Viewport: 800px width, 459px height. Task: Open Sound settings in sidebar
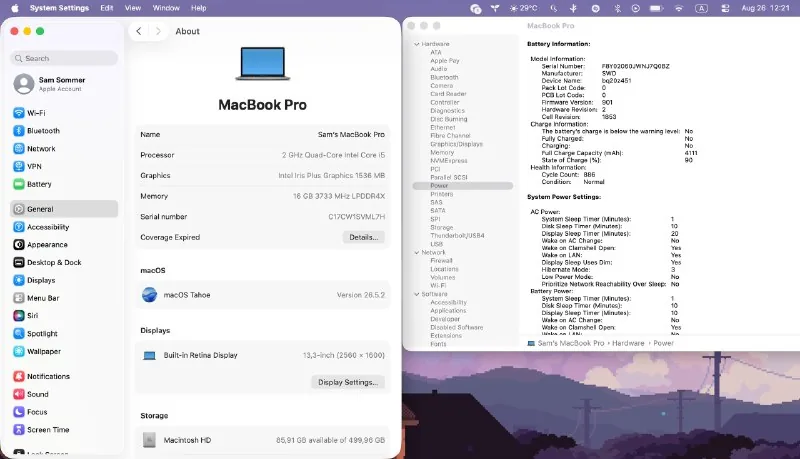[64, 394]
